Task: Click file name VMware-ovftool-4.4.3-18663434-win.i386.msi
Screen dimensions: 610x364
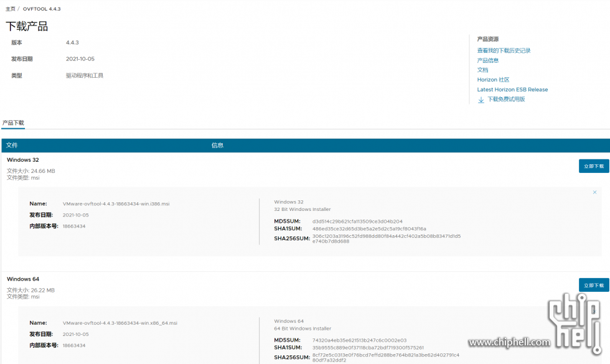Action: point(116,204)
